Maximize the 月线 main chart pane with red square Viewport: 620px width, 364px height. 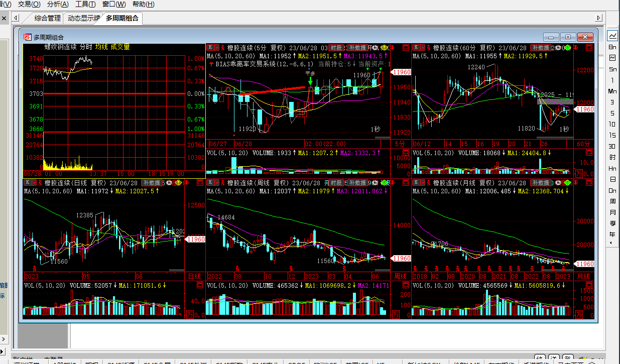pyautogui.click(x=589, y=183)
